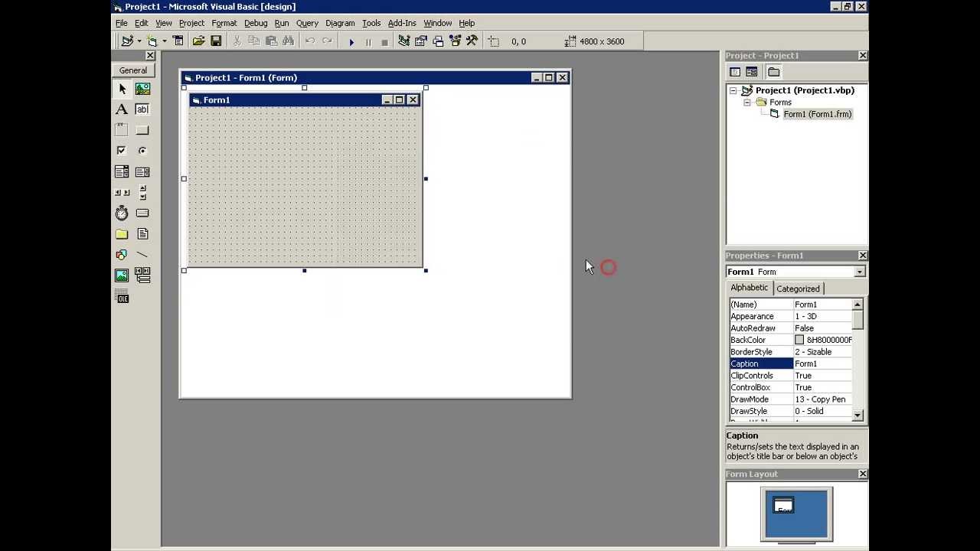The width and height of the screenshot is (980, 551).
Task: Switch to the Alphabetic properties tab
Action: coord(749,288)
